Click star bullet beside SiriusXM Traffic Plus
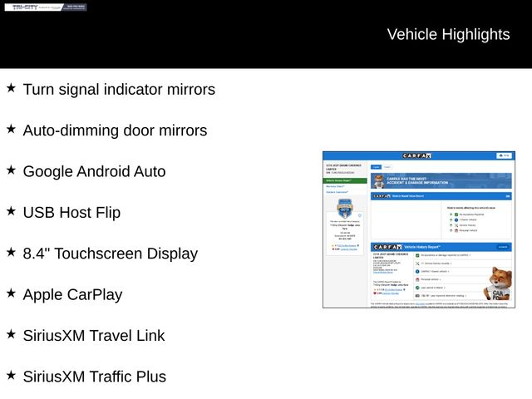This screenshot has width=532, height=399. click(11, 375)
